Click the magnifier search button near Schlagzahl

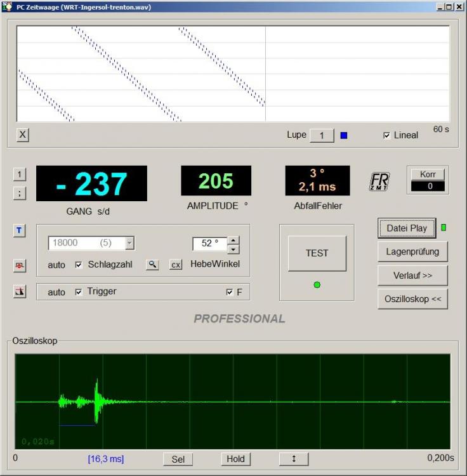tap(152, 265)
